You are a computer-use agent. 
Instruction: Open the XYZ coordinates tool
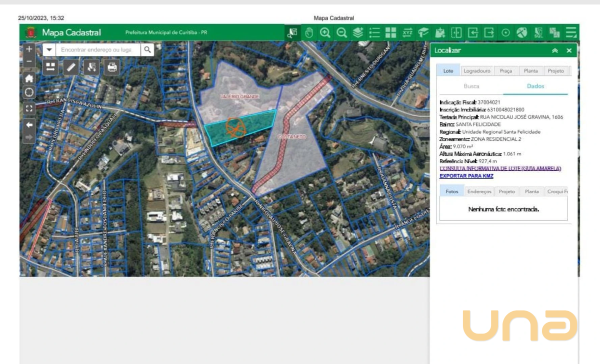(407, 33)
